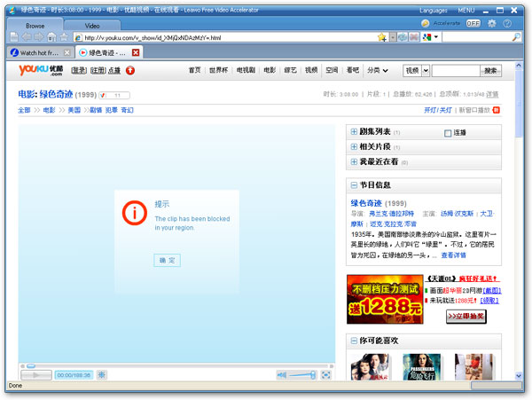Expand the 我最近在看 section
Screen dimensions: 532x400
(354, 161)
